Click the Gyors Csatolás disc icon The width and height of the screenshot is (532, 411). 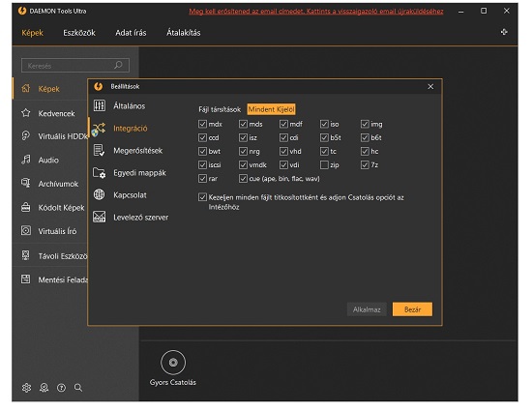[x=173, y=363]
